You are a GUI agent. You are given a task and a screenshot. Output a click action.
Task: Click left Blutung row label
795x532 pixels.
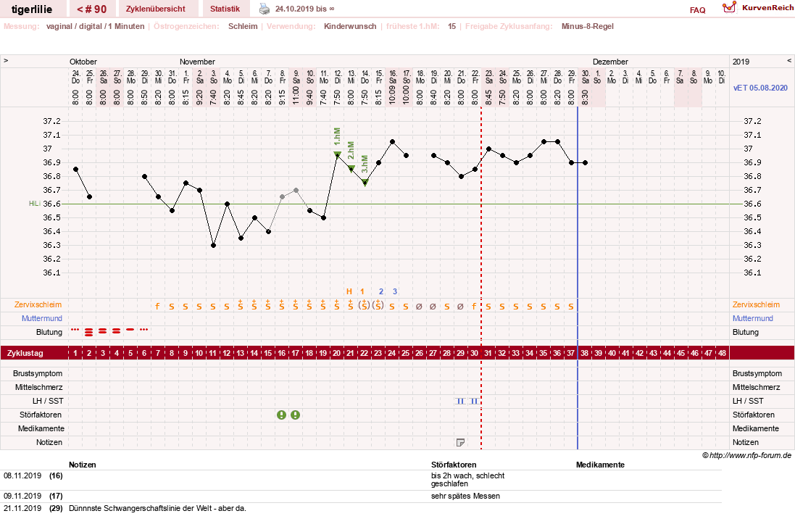(49, 332)
